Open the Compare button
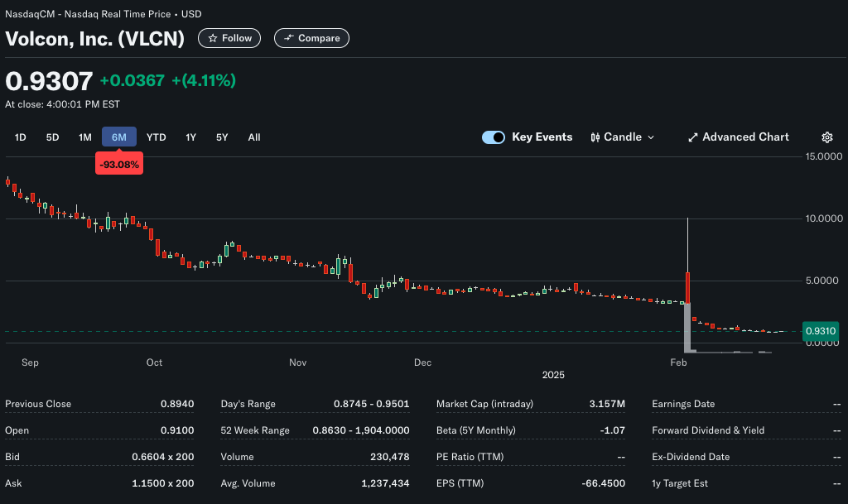The height and width of the screenshot is (504, 848). 311,38
